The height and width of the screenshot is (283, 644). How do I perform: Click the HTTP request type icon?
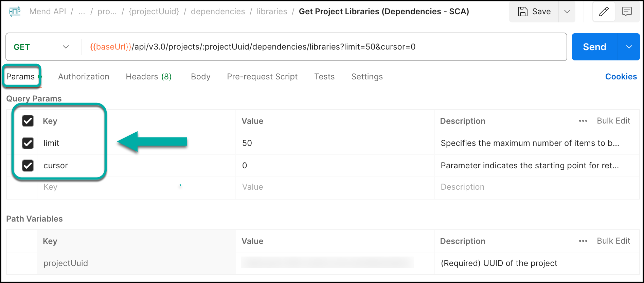coord(15,12)
